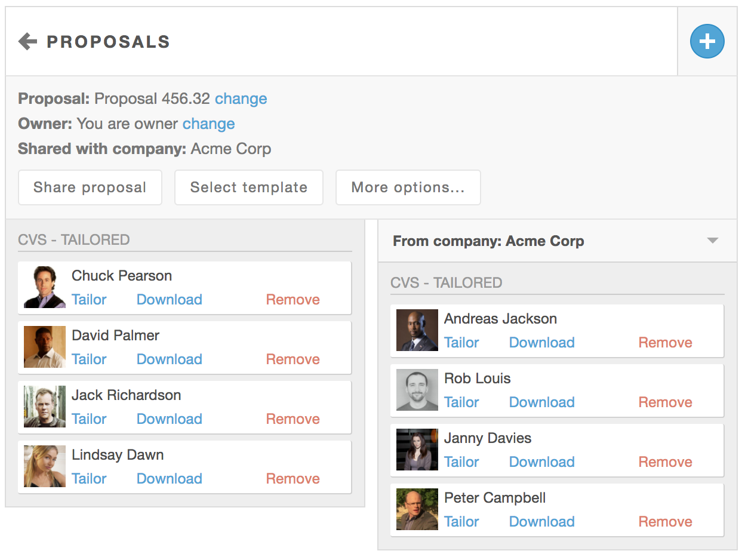
Task: Select Lindsay Dawn's profile picture
Action: pyautogui.click(x=45, y=467)
